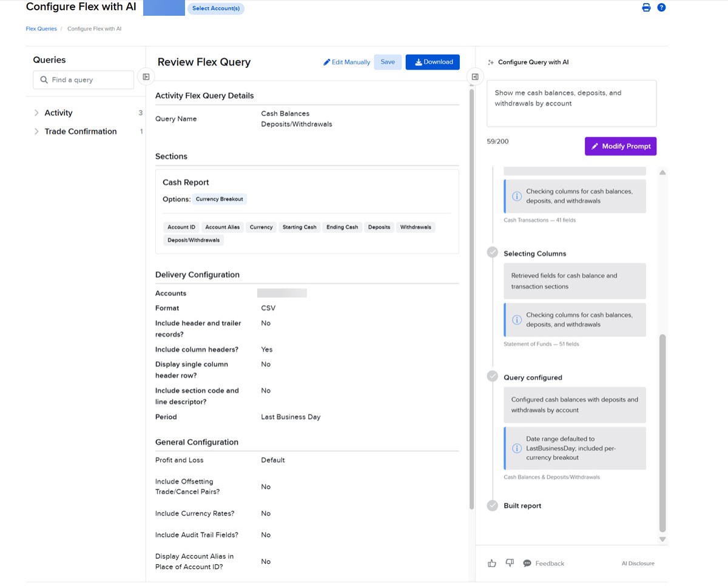This screenshot has width=728, height=586.
Task: Click the Include Audit Trail Fields? label
Action: (197, 535)
